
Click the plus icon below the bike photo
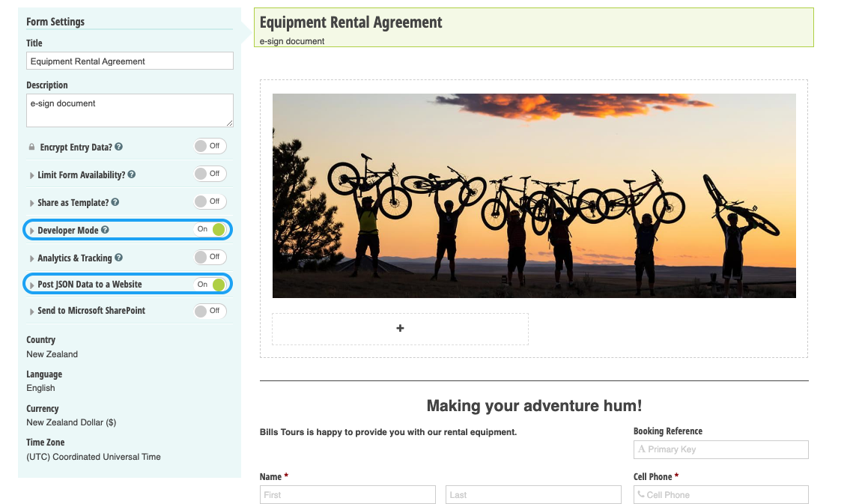400,328
